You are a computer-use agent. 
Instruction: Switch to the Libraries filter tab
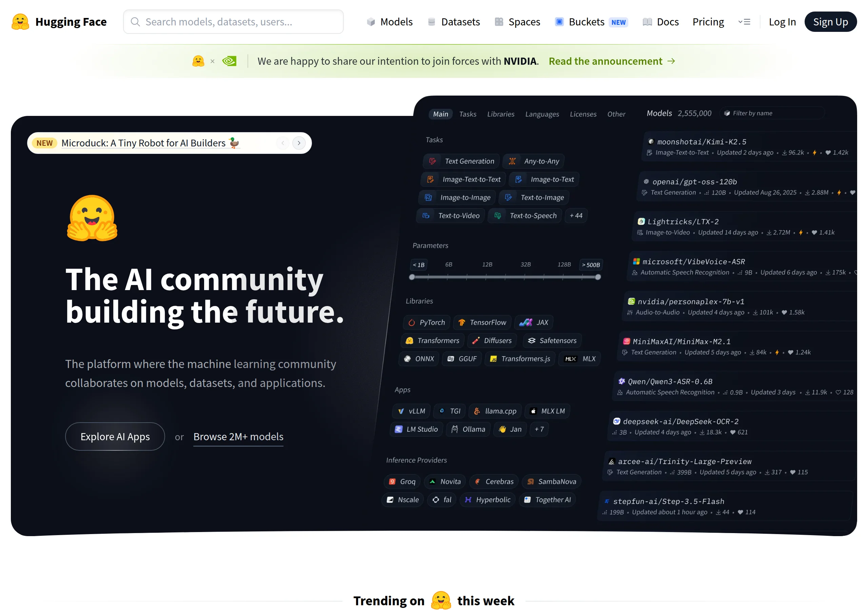pyautogui.click(x=500, y=114)
